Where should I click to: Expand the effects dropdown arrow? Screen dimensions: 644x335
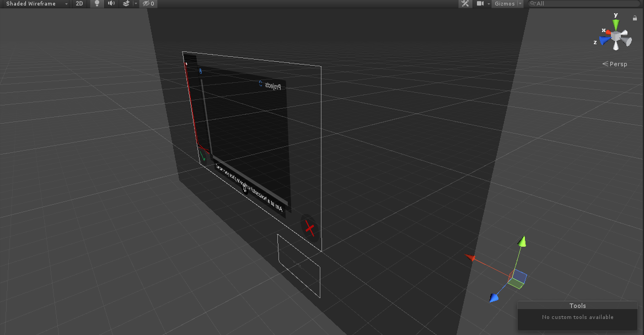click(136, 4)
